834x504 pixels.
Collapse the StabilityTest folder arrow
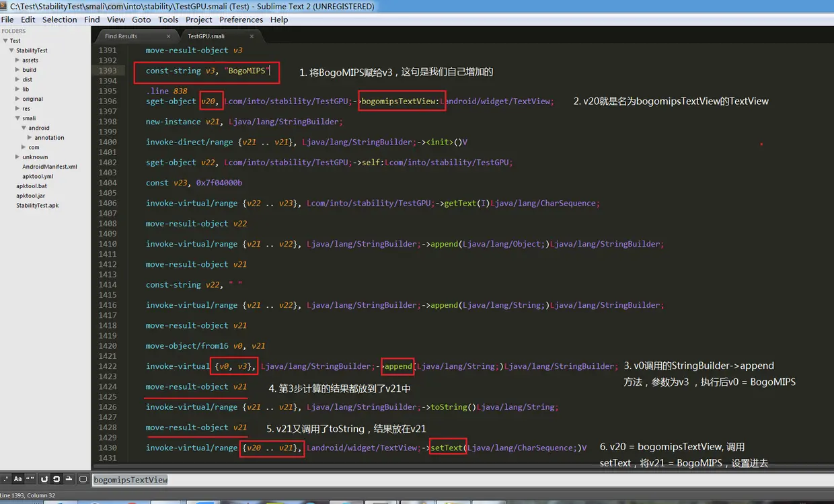(x=11, y=50)
